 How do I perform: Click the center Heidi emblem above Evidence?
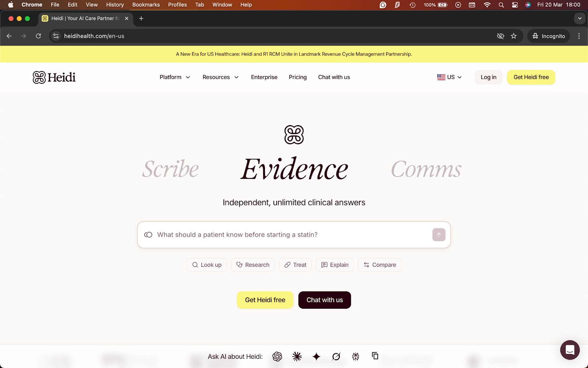coord(294,135)
